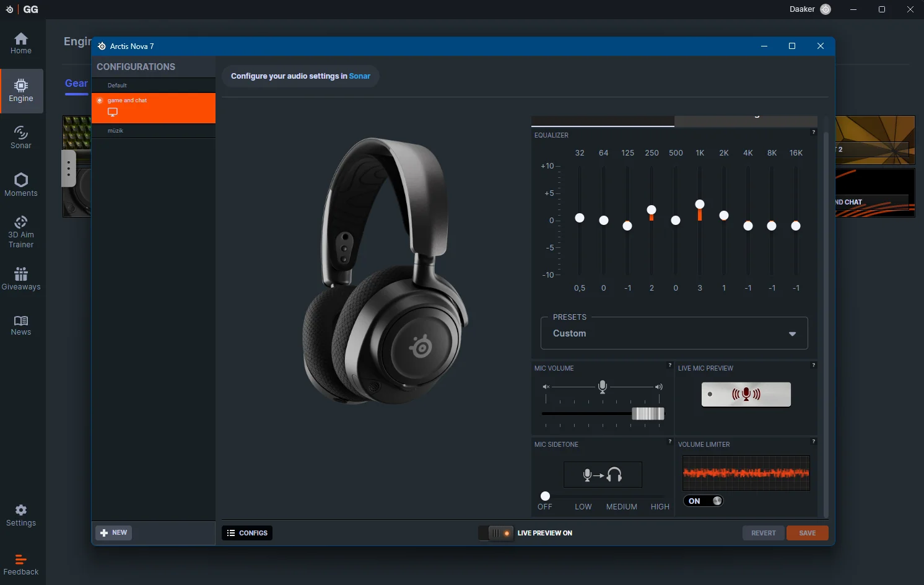Close the Arctis Nova 7 window
Viewport: 924px width, 585px height.
click(821, 46)
